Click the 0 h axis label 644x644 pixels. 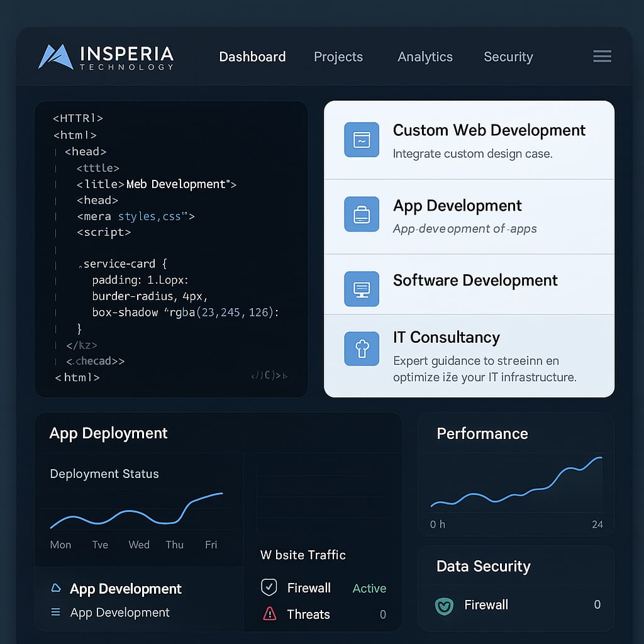(x=438, y=524)
